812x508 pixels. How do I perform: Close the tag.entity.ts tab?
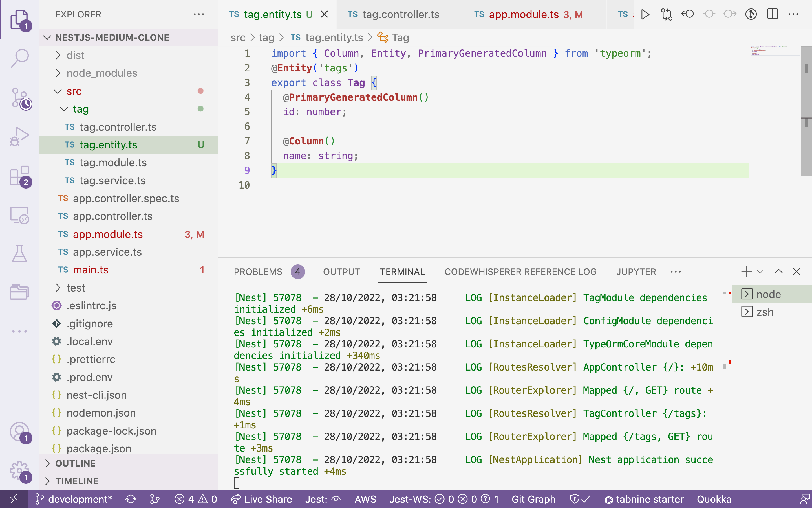pyautogui.click(x=324, y=14)
